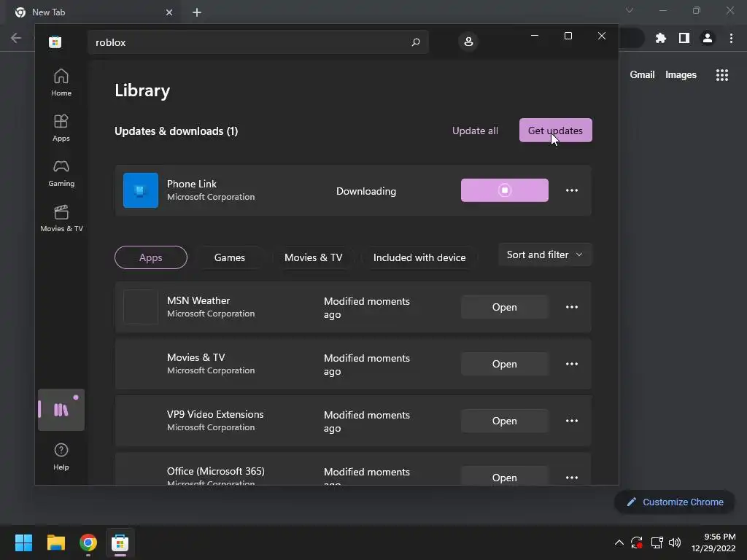Open Chrome profile avatar icon
The image size is (747, 560).
click(708, 38)
